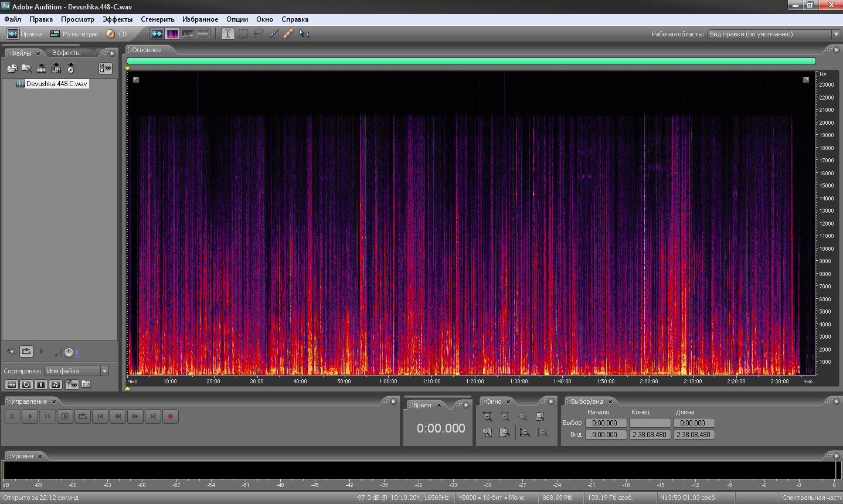The width and height of the screenshot is (843, 504).
Task: Pick the Effects Paintbrush tool
Action: (x=274, y=34)
